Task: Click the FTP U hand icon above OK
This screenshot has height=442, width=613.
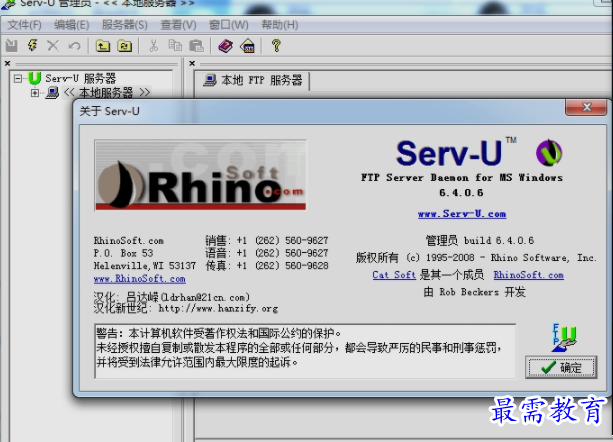Action: click(564, 338)
